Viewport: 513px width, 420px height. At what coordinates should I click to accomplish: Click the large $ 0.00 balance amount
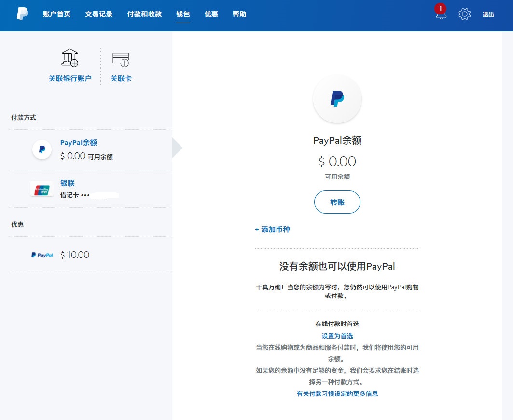pos(337,162)
